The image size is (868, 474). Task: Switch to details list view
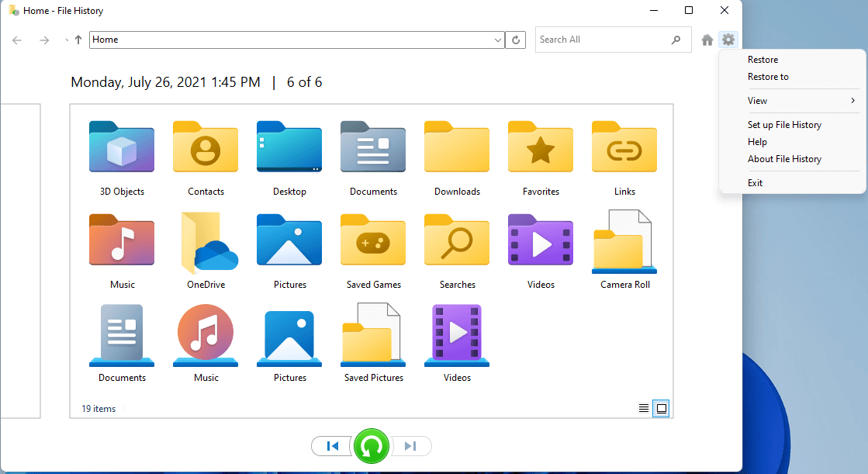[x=643, y=408]
